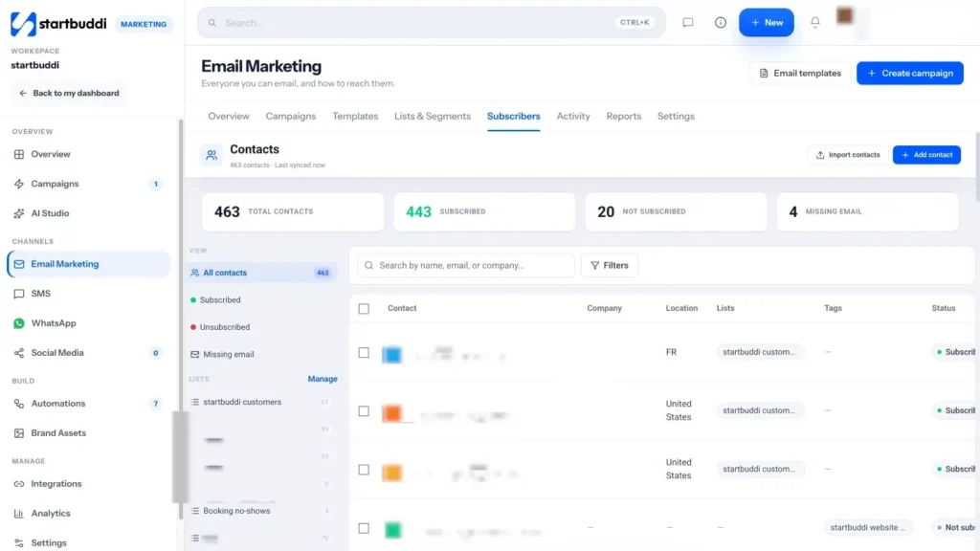Filter view by Missing email
This screenshot has height=551, width=980.
262,354
